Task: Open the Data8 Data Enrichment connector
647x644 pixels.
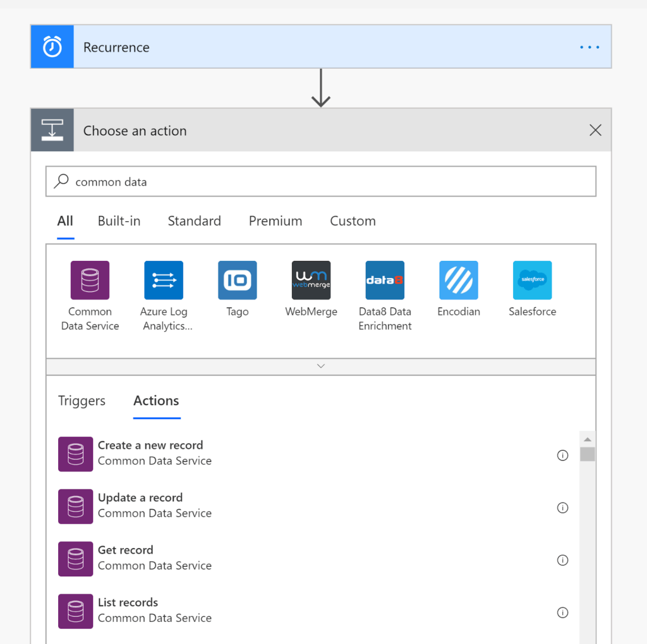Action: click(x=385, y=280)
